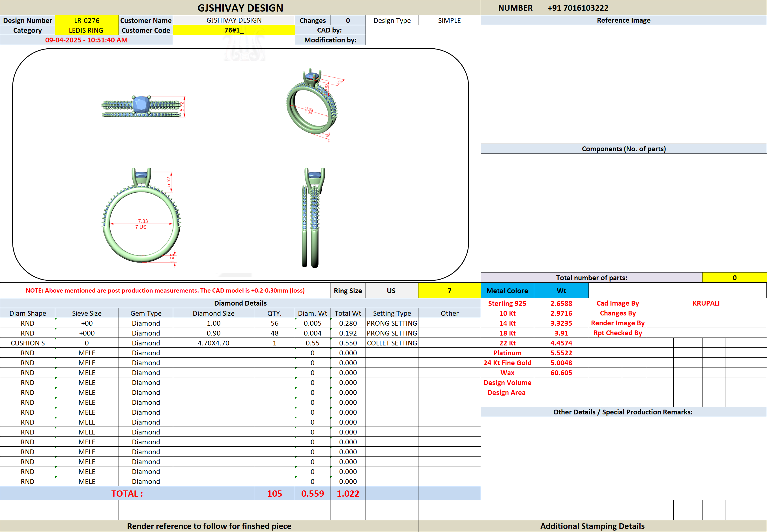This screenshot has height=532, width=767.
Task: Click the total quantity value 105
Action: 274,494
